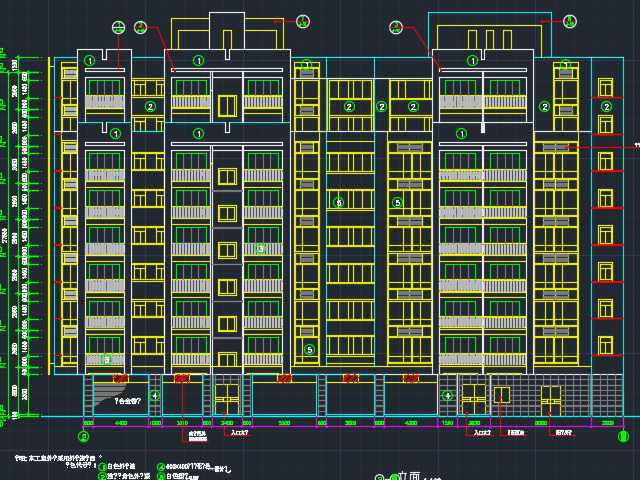Image resolution: width=640 pixels, height=480 pixels.
Task: Select the circled number 3 material tag
Action: [260, 248]
